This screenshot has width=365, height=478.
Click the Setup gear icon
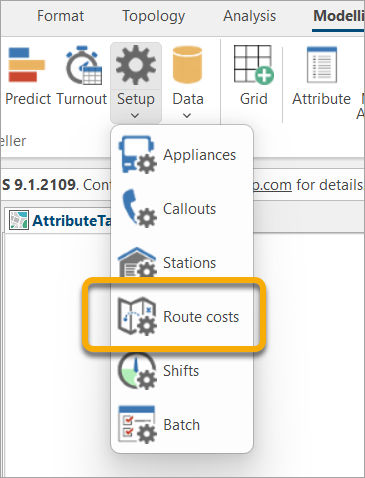click(136, 65)
